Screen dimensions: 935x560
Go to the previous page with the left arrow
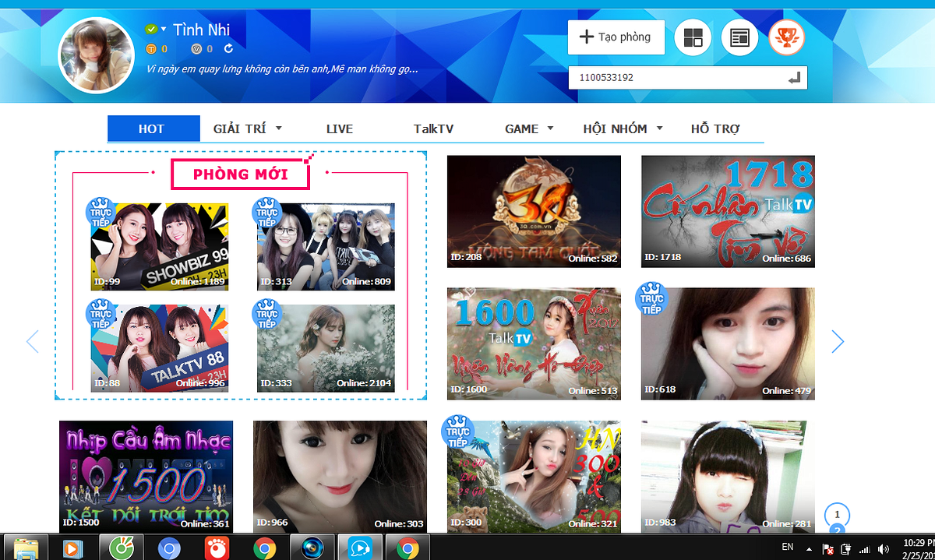tap(33, 341)
